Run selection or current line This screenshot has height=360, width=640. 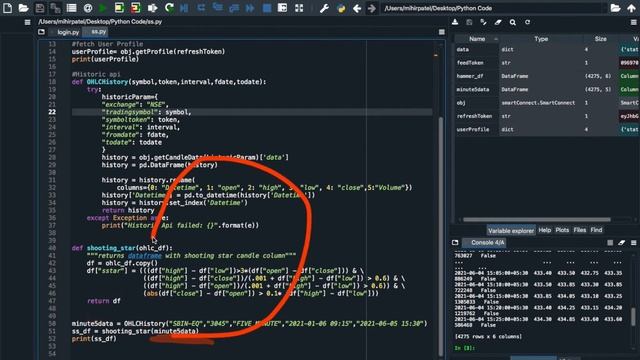[x=152, y=8]
